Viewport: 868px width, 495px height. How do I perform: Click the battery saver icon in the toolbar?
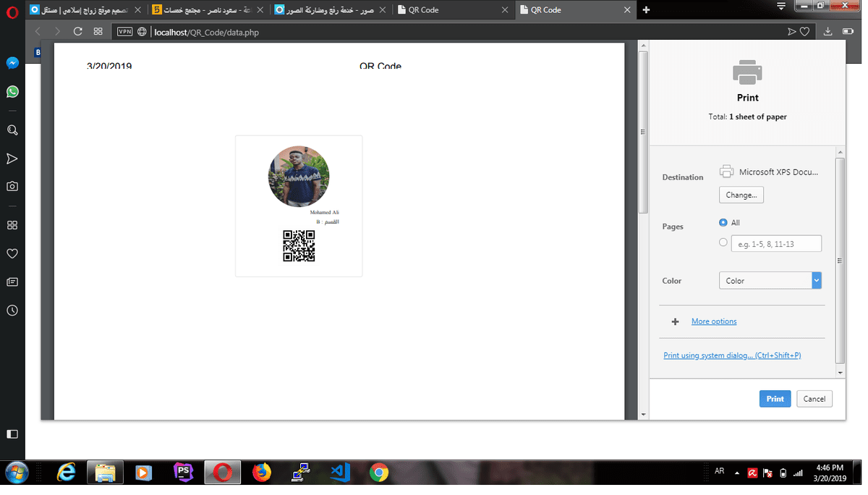click(848, 32)
